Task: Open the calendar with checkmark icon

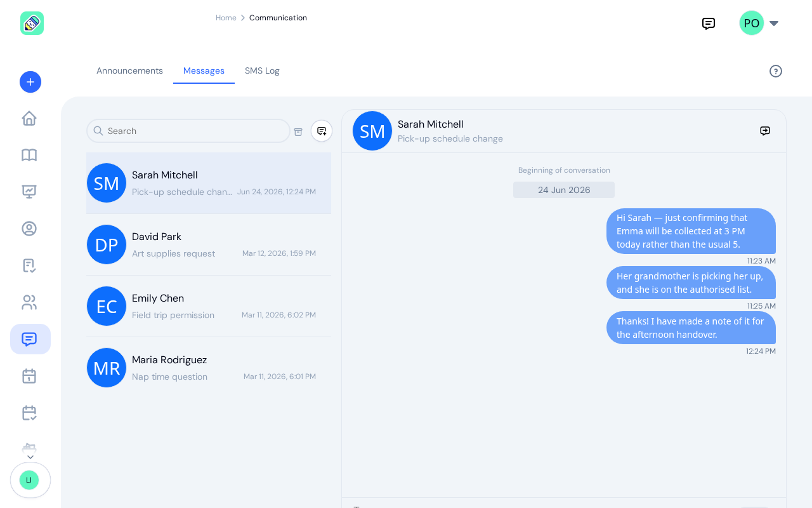Action: (29, 413)
